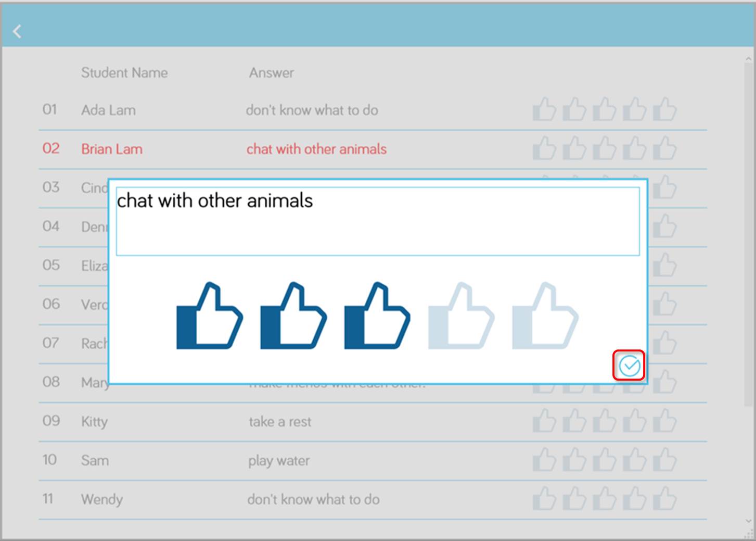Click the 'Student Name' column header
This screenshot has width=756, height=541.
pos(124,73)
